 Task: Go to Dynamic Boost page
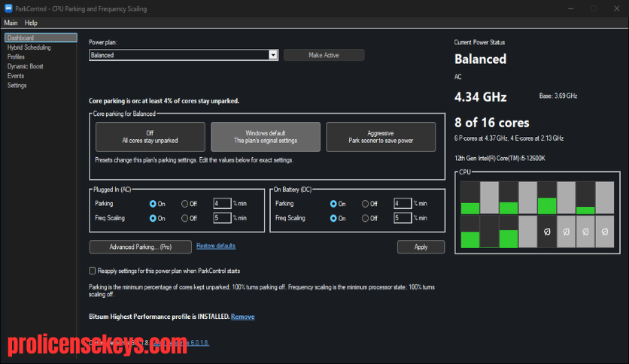click(x=26, y=66)
